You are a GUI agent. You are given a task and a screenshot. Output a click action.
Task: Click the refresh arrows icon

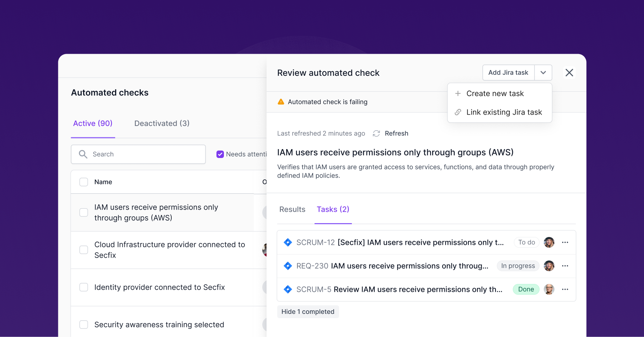(376, 133)
